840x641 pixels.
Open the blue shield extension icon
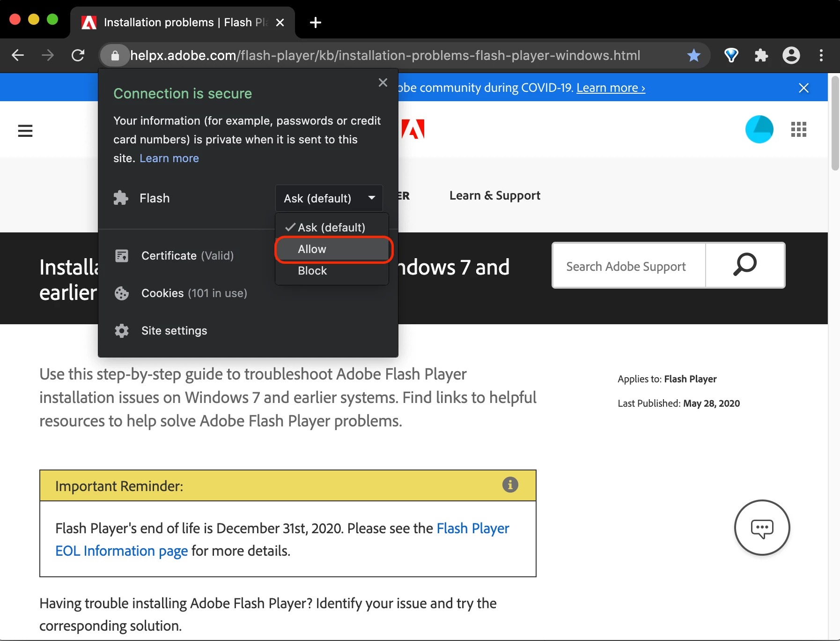click(x=731, y=55)
